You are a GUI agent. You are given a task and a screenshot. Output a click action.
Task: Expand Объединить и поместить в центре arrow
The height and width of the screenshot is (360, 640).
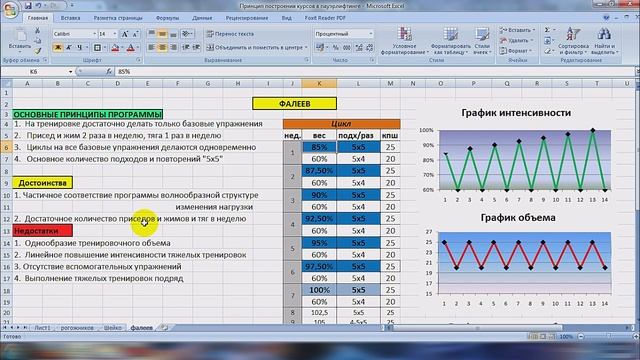(x=306, y=48)
